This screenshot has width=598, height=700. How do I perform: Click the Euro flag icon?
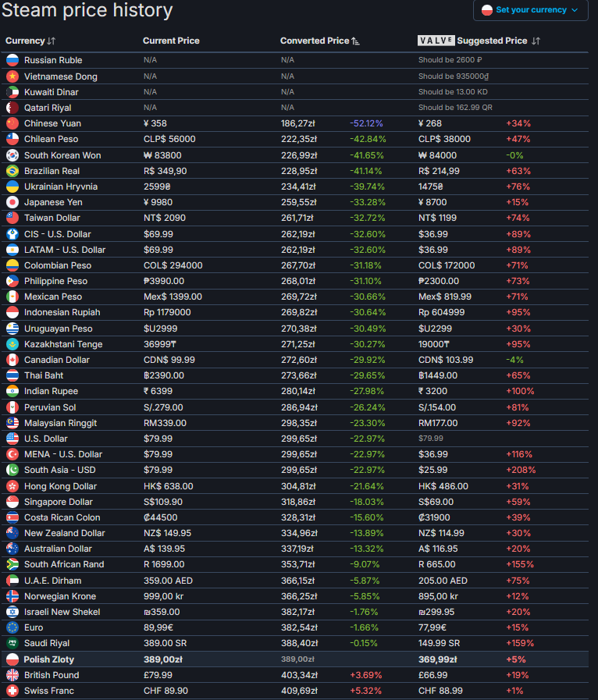(x=12, y=627)
